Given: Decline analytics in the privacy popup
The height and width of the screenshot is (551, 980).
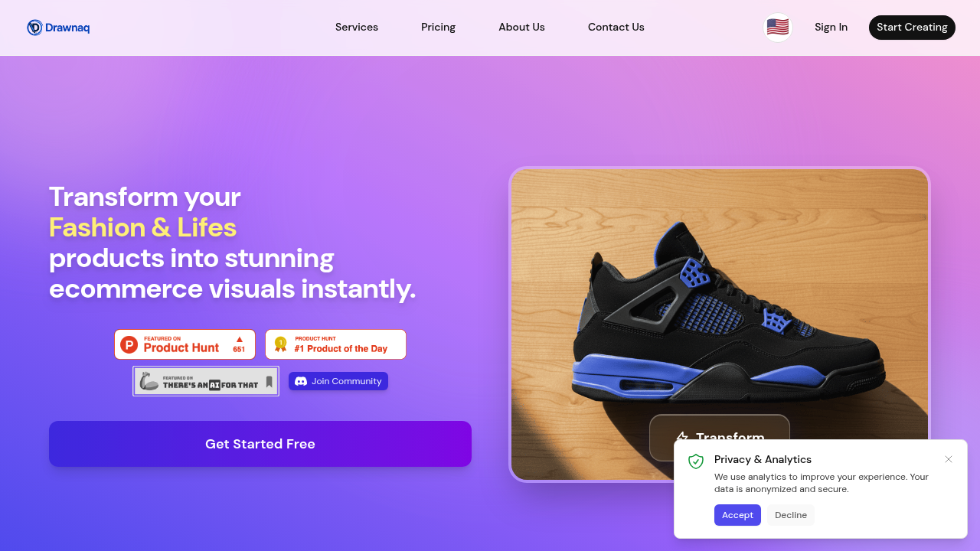Looking at the screenshot, I should tap(791, 515).
